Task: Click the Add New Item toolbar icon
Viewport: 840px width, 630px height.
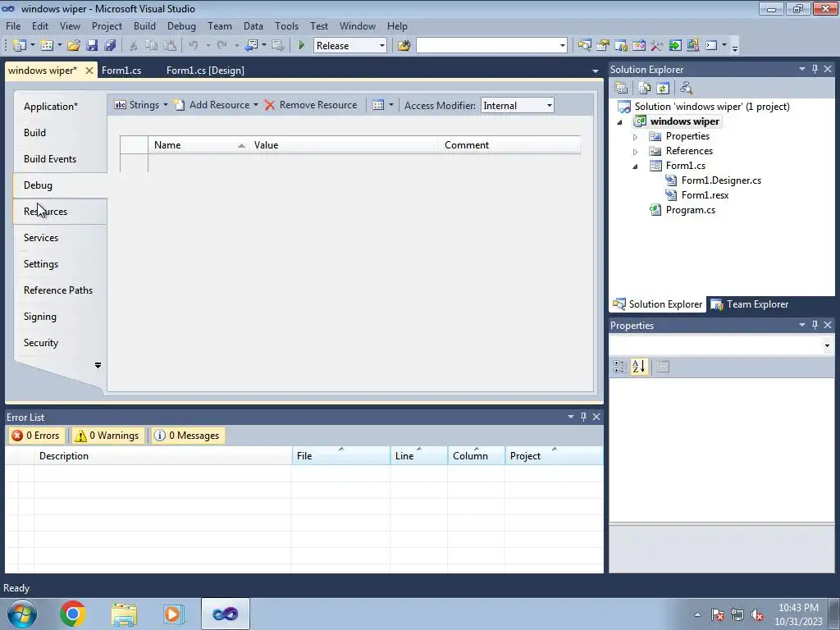Action: tap(47, 46)
